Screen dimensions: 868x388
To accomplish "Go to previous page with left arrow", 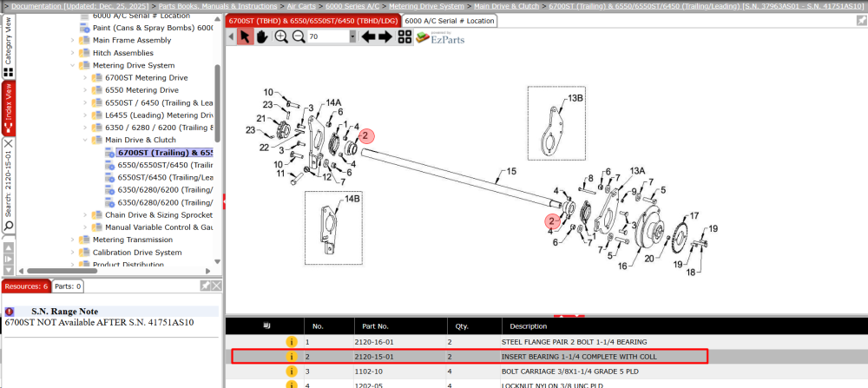I will tap(368, 37).
